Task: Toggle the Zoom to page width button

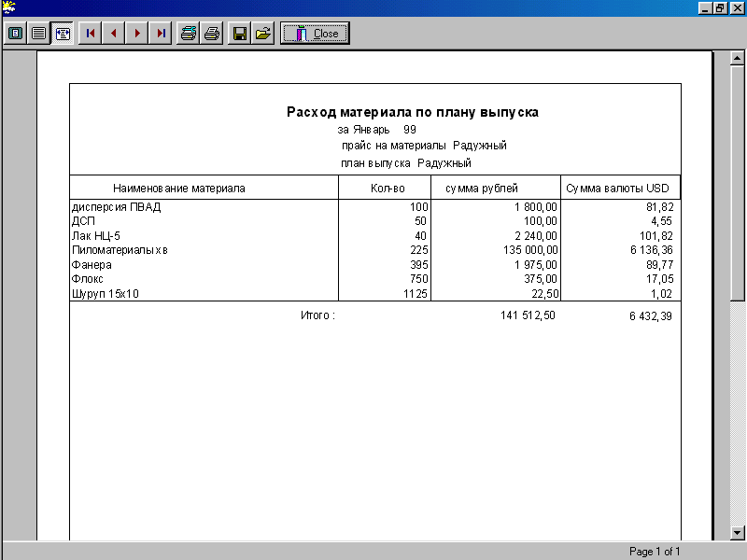Action: coord(63,34)
